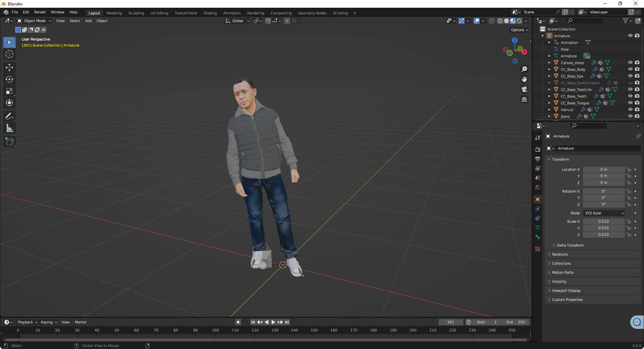Hide the Haircut object in viewport
This screenshot has height=349, width=644.
pos(630,109)
